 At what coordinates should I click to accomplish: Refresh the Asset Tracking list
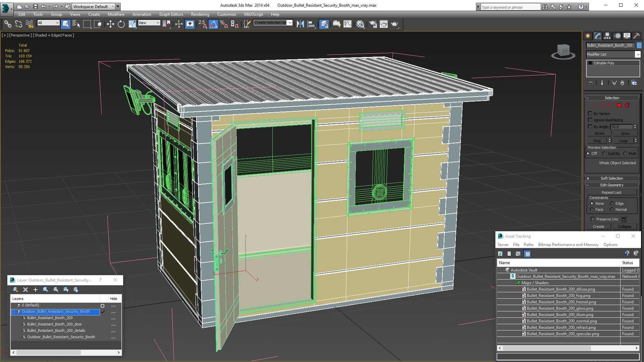pos(500,254)
